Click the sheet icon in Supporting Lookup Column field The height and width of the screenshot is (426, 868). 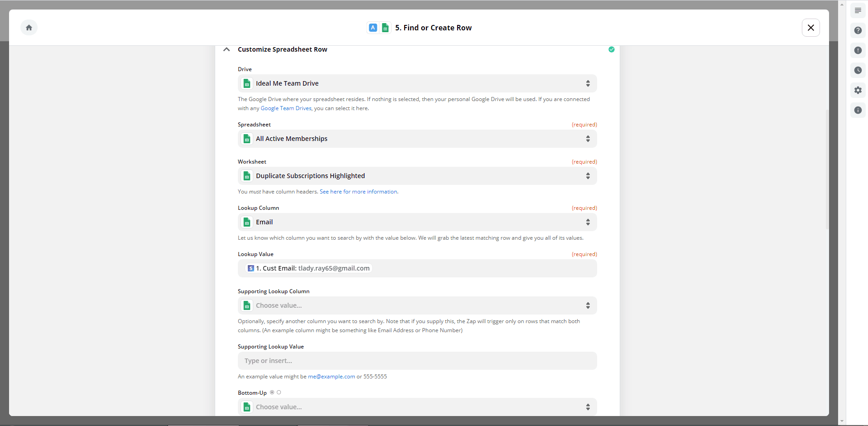(247, 305)
